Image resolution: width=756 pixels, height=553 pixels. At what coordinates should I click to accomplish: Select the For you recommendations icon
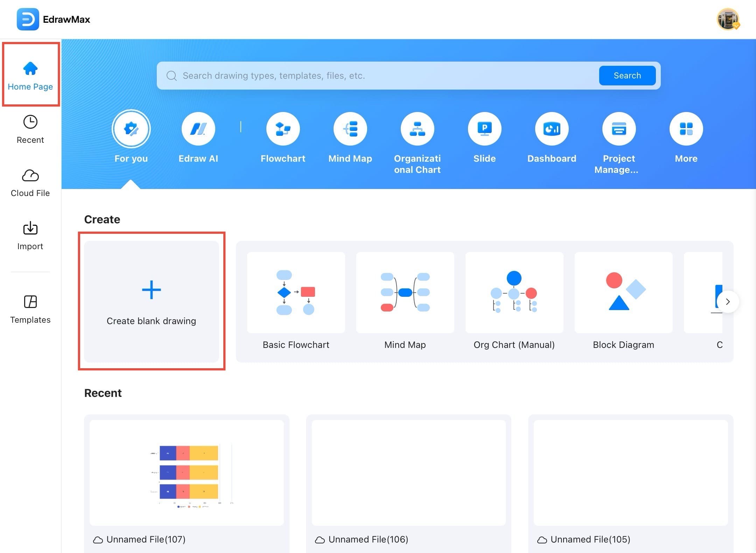pos(131,129)
